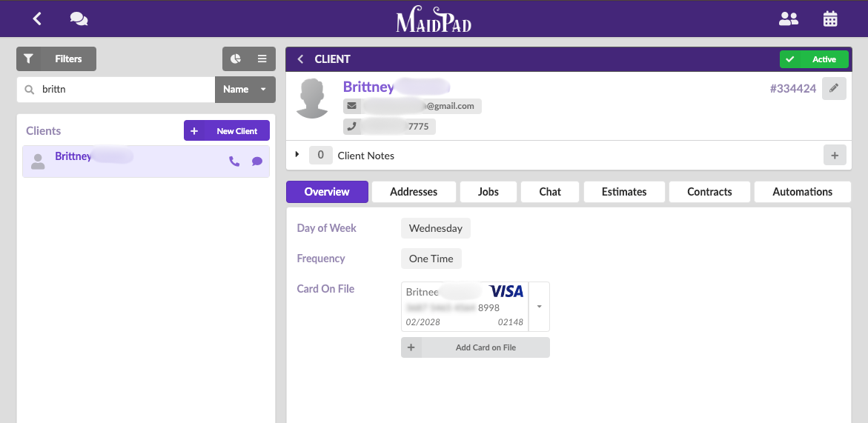Add a new client note with plus button

[x=835, y=156]
